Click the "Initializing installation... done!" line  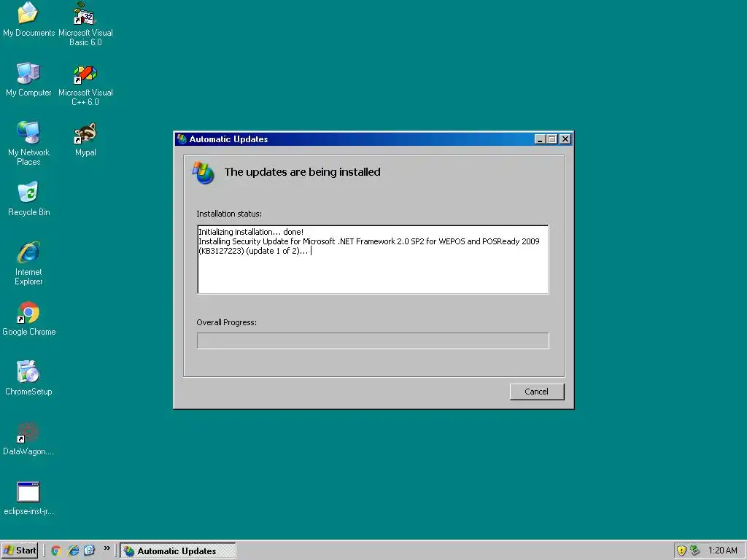tap(251, 232)
